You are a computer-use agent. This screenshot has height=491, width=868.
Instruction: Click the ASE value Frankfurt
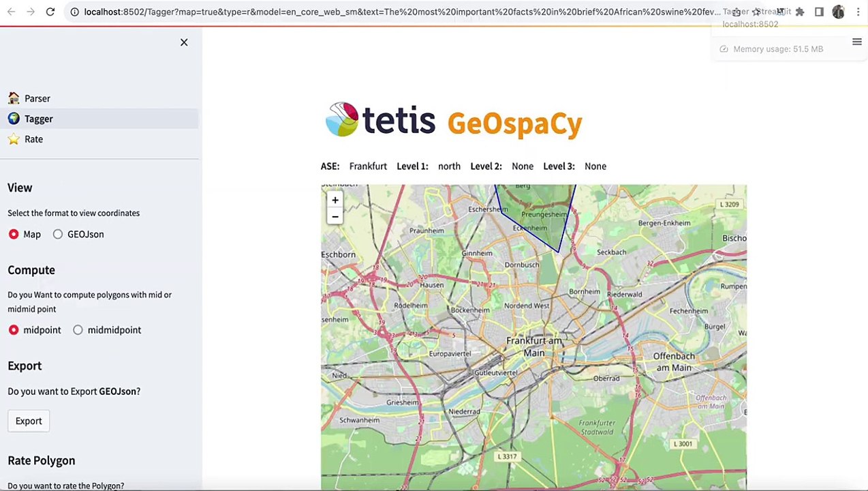pos(368,166)
